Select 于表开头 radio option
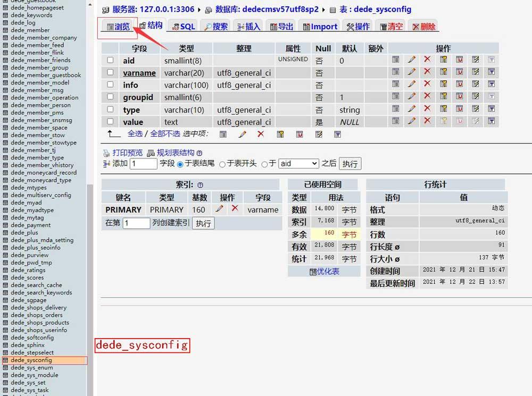This screenshot has height=396, width=532. [222, 164]
